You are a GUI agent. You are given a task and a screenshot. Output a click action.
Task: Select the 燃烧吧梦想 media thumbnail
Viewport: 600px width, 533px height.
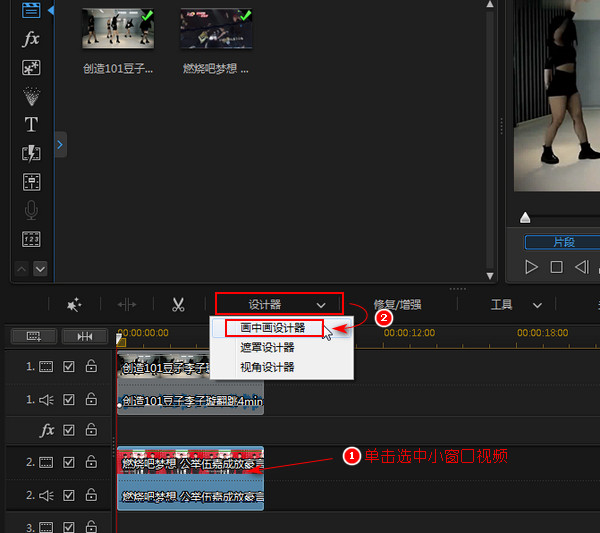click(216, 28)
